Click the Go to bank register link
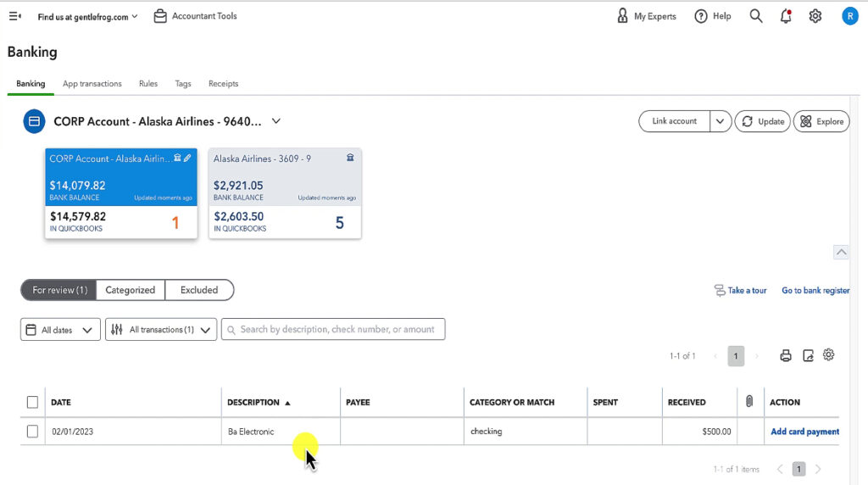Screen dimensions: 868x485 pyautogui.click(x=815, y=290)
